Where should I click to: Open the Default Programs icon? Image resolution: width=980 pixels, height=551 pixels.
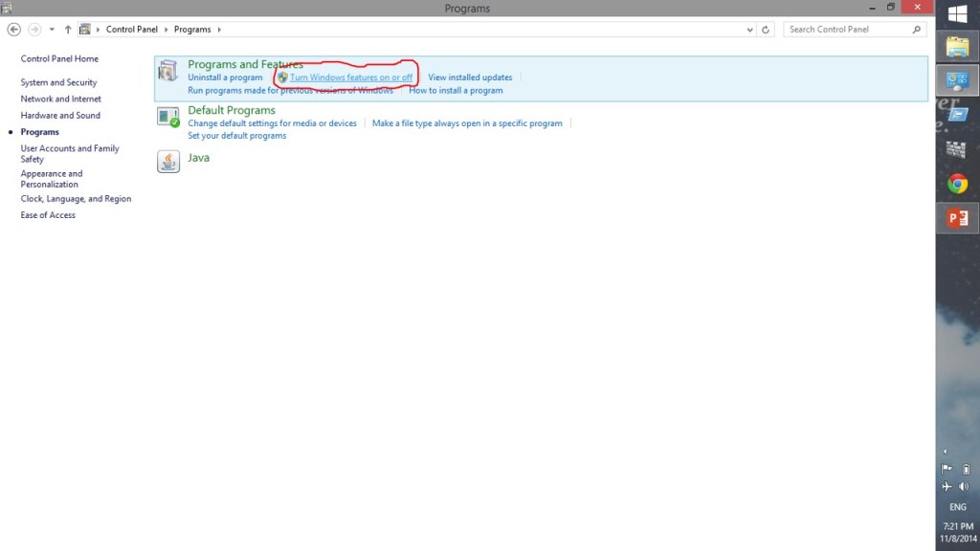tap(168, 117)
